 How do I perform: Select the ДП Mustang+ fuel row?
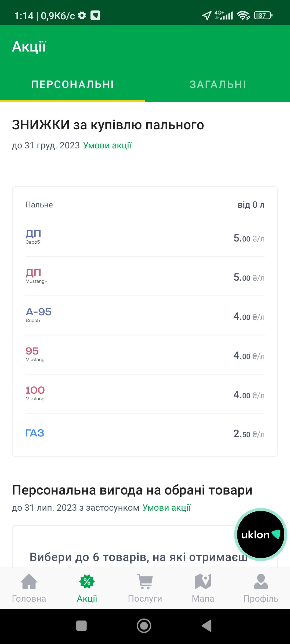(145, 276)
